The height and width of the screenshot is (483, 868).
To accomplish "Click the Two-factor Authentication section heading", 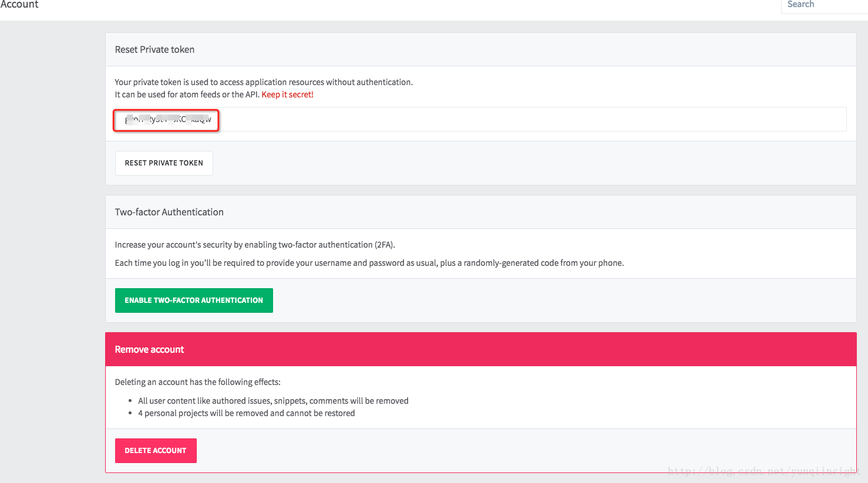I will click(169, 212).
